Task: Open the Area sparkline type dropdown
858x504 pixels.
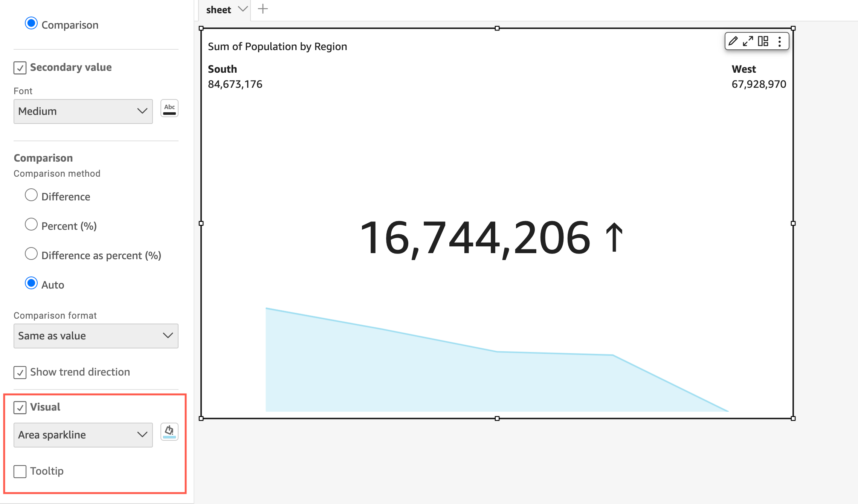Action: coord(83,435)
